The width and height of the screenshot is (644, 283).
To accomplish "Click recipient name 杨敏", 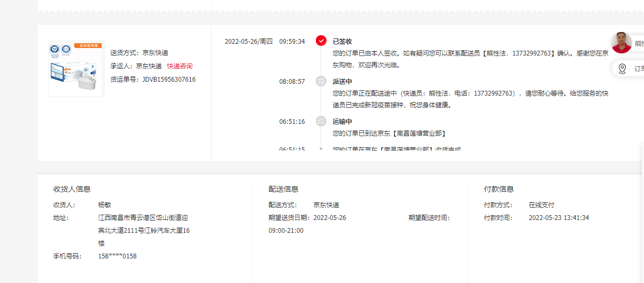I will coord(104,205).
